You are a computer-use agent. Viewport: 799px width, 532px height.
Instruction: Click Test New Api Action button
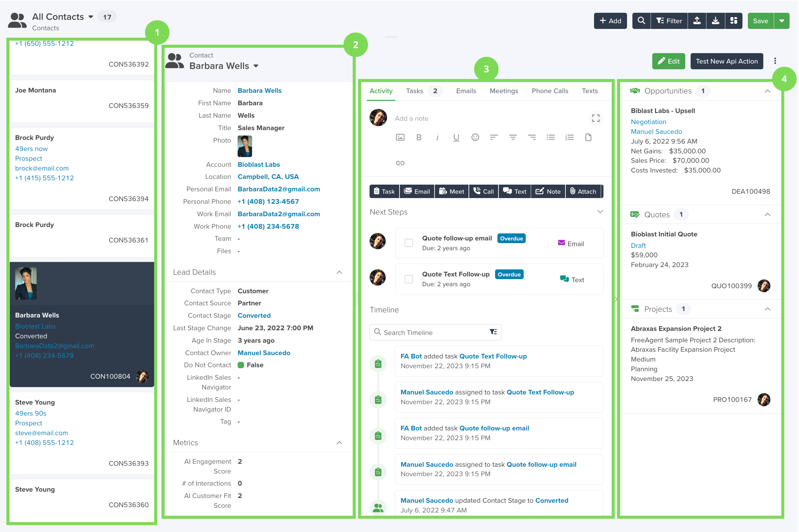726,61
